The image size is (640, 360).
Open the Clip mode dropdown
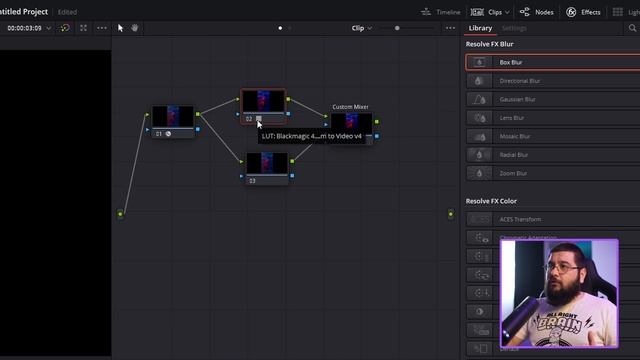(362, 28)
